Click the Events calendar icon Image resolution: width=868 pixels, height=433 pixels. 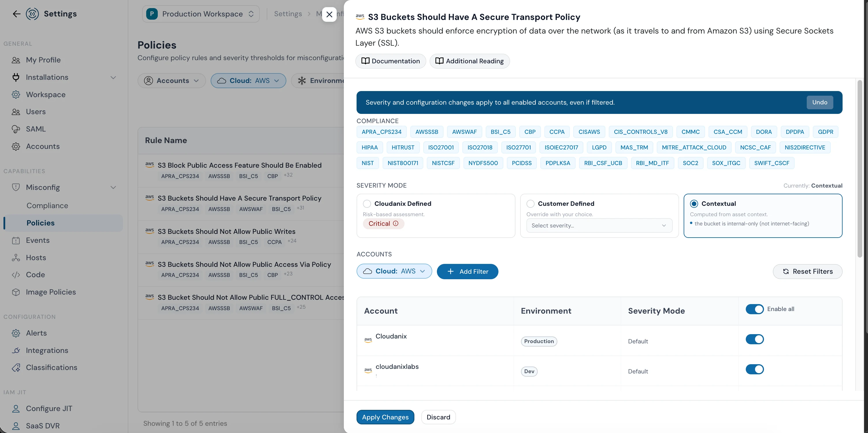point(16,240)
